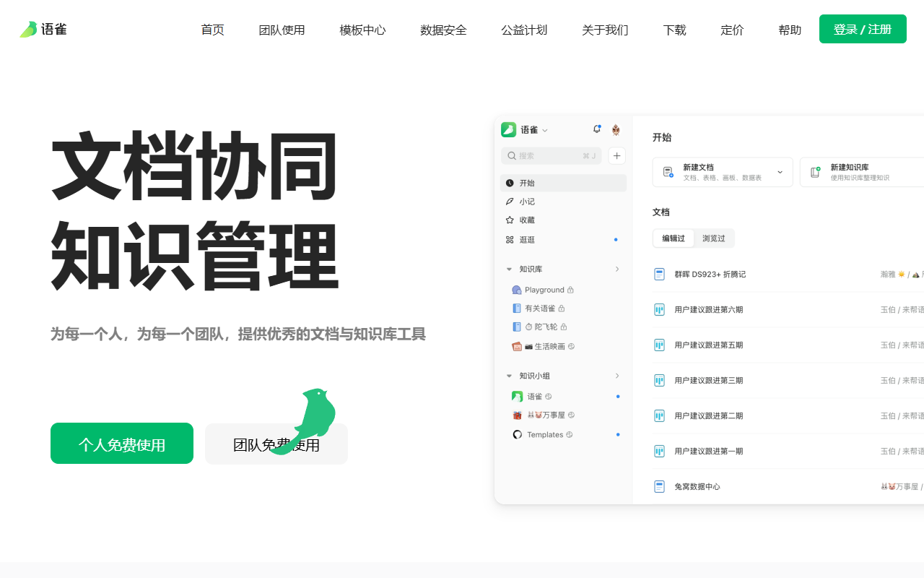Click the right chevron on the 知识库 row

(x=617, y=269)
